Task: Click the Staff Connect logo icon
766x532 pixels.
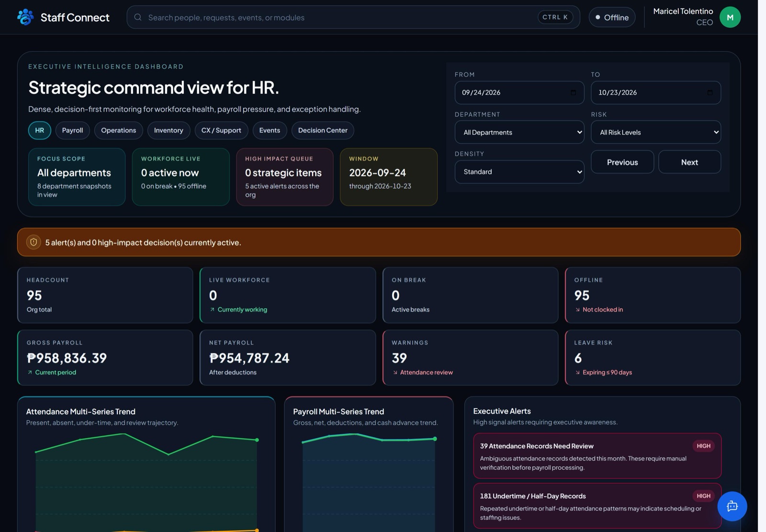Action: [x=25, y=17]
